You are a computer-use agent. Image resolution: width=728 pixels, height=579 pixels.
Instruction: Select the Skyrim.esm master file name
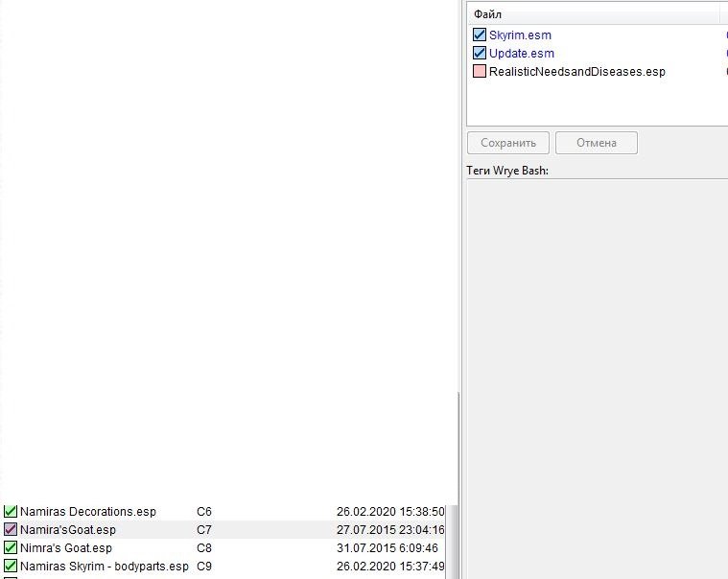(x=520, y=35)
